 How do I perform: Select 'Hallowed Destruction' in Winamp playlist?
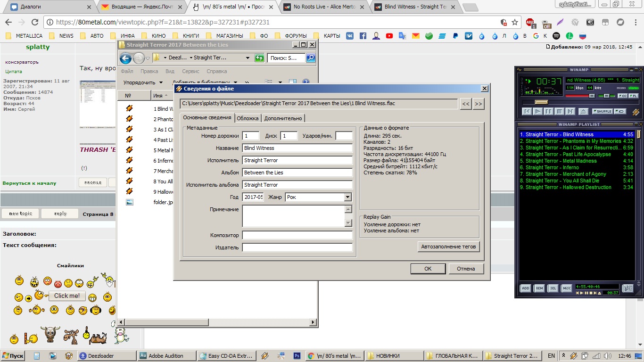coord(577,187)
